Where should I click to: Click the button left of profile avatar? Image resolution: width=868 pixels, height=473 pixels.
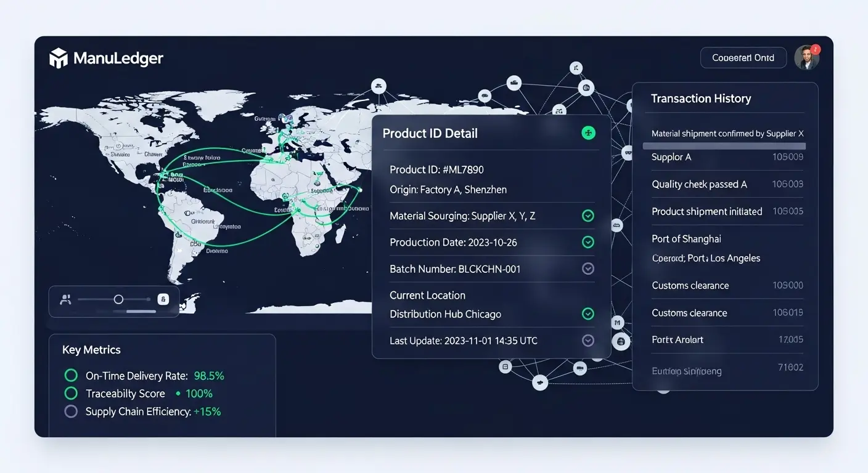pyautogui.click(x=743, y=58)
